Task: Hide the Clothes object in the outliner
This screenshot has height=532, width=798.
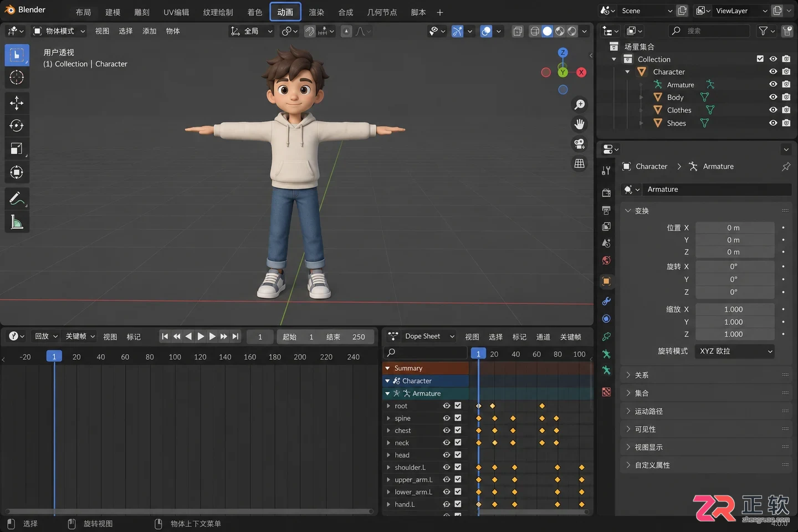Action: (773, 110)
